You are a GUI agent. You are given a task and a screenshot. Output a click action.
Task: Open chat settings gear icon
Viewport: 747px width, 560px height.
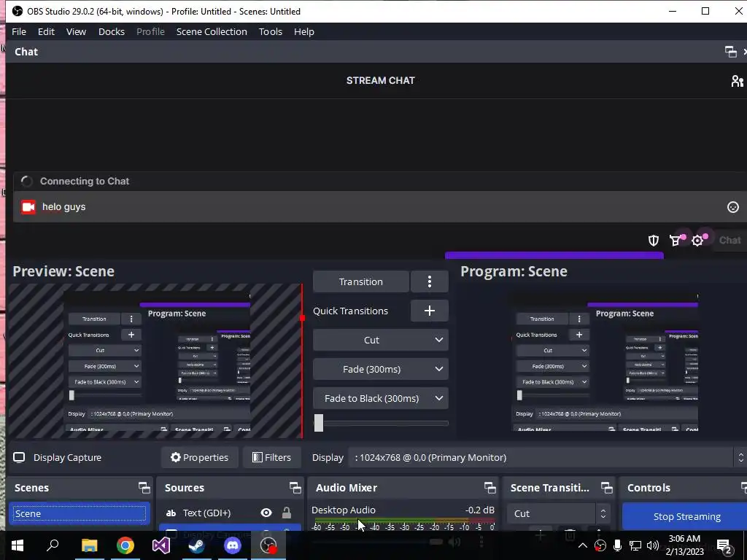pos(698,241)
